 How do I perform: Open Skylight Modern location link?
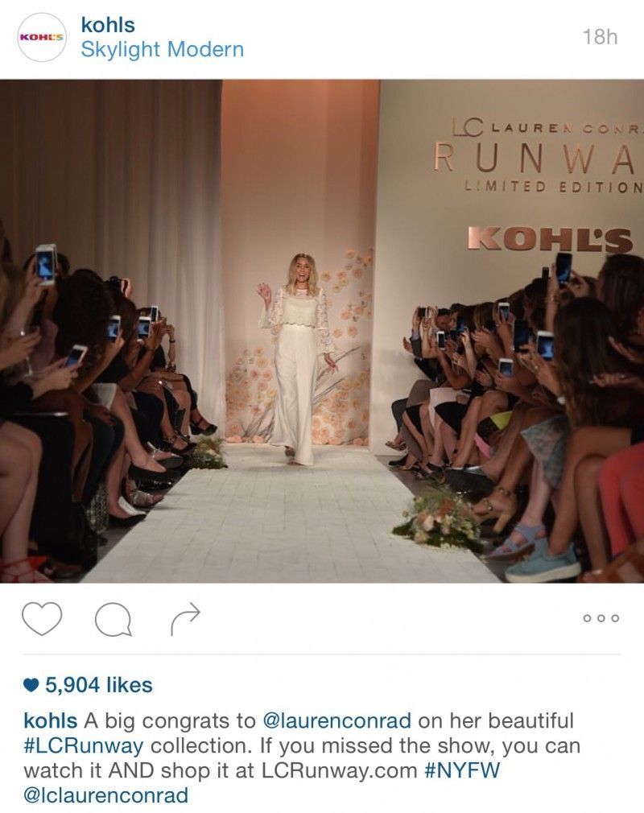[163, 50]
